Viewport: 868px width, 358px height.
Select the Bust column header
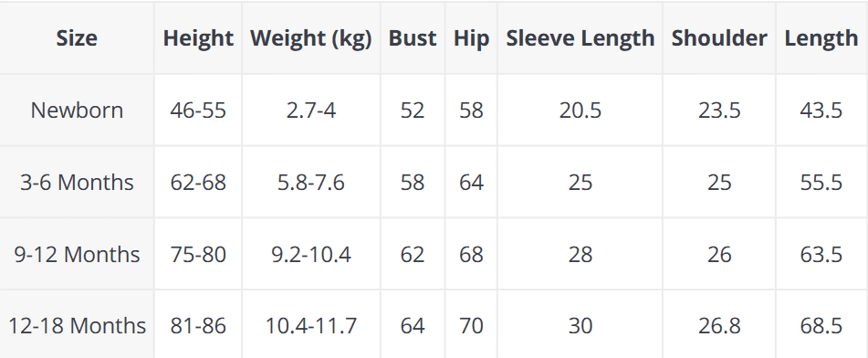tap(413, 38)
